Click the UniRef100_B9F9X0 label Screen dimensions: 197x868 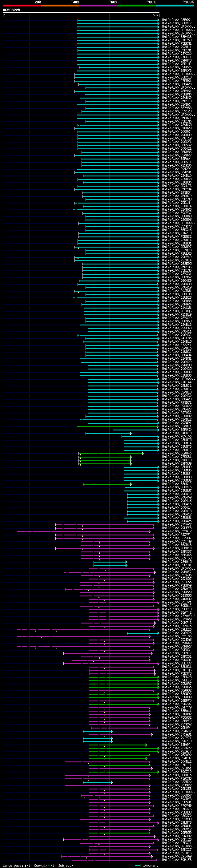pos(176,430)
